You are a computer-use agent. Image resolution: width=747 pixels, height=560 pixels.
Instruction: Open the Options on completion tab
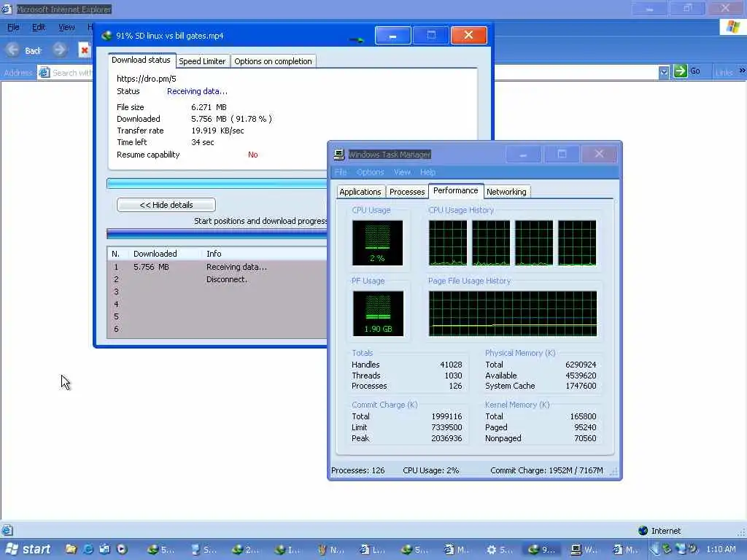coord(273,61)
